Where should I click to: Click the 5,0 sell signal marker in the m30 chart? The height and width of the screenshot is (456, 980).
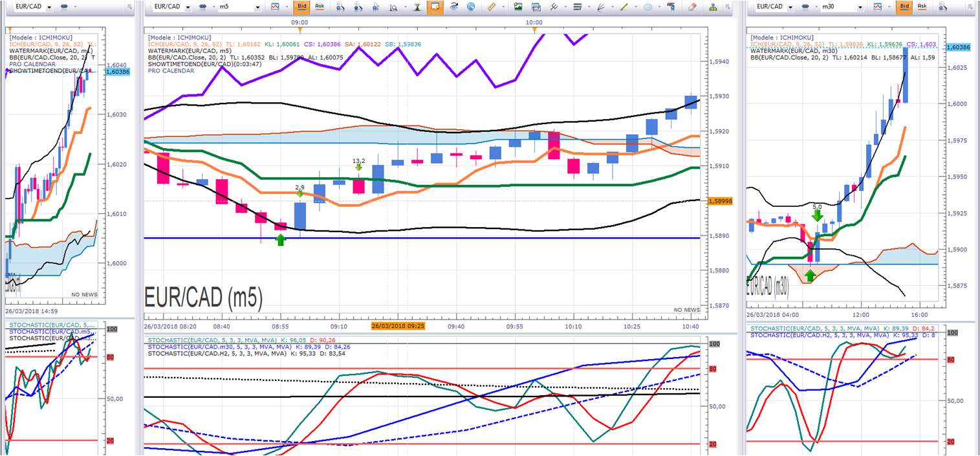pyautogui.click(x=818, y=213)
